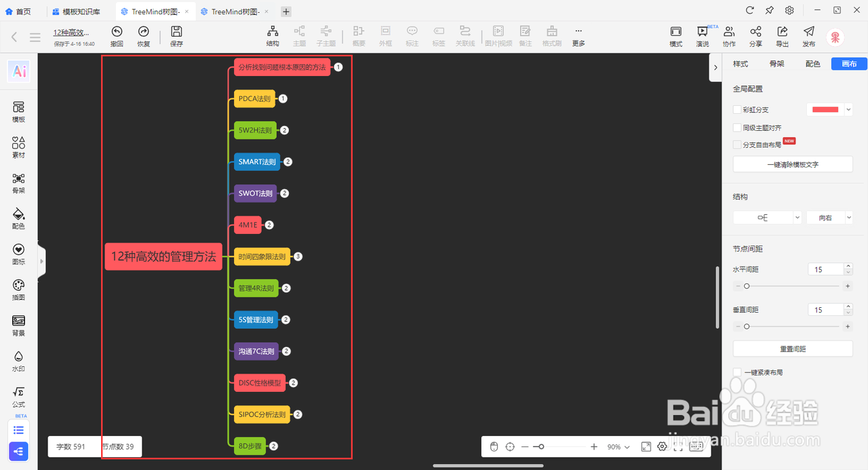The image size is (868, 470).
Task: Zoom in with the plus button
Action: [594, 447]
